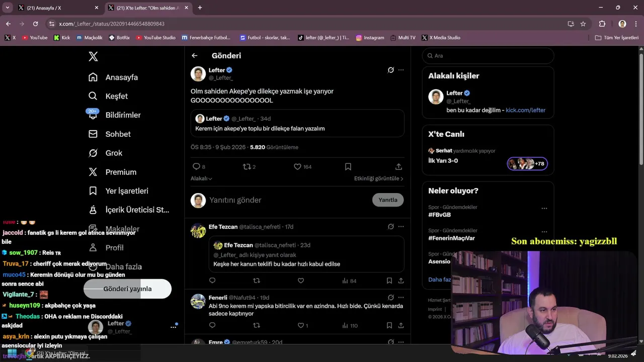Open Sohbet messages
Viewport: 644px width, 362px height.
109,134
